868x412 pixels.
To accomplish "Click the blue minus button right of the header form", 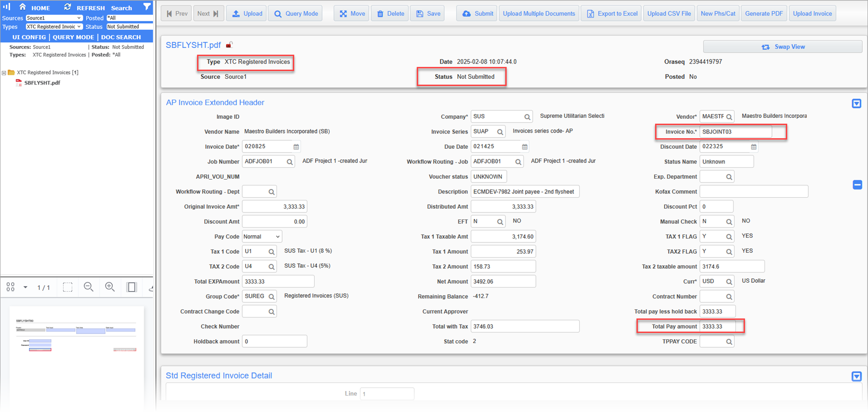I will pos(857,185).
